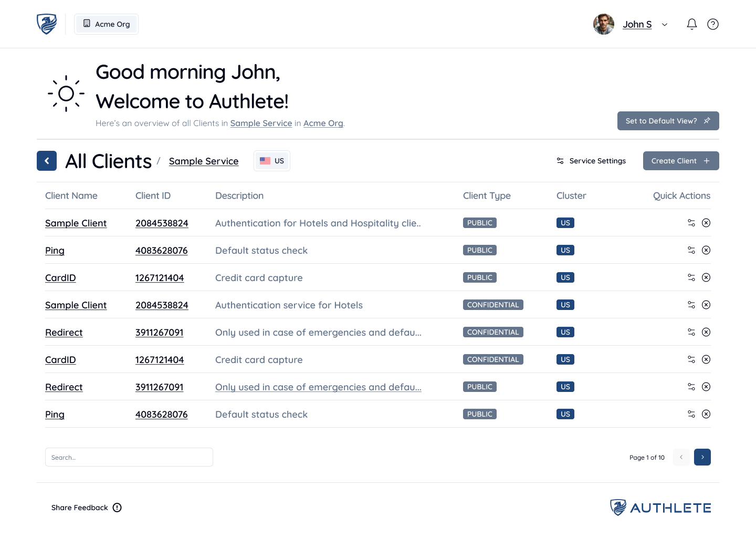Viewport: 756px width, 538px height.
Task: Click the Client Name column header
Action: [x=71, y=195]
